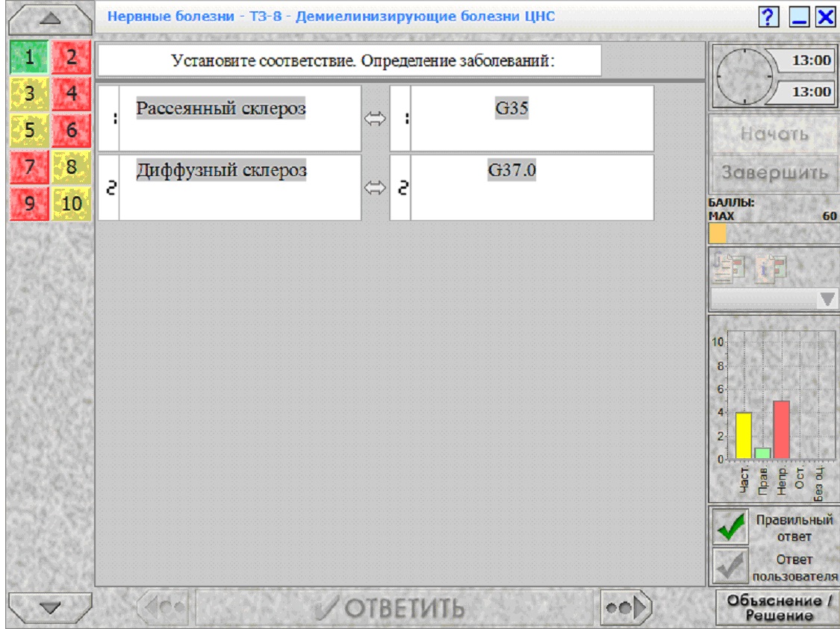Click the clock face timer
The height and width of the screenshot is (629, 840).
744,77
